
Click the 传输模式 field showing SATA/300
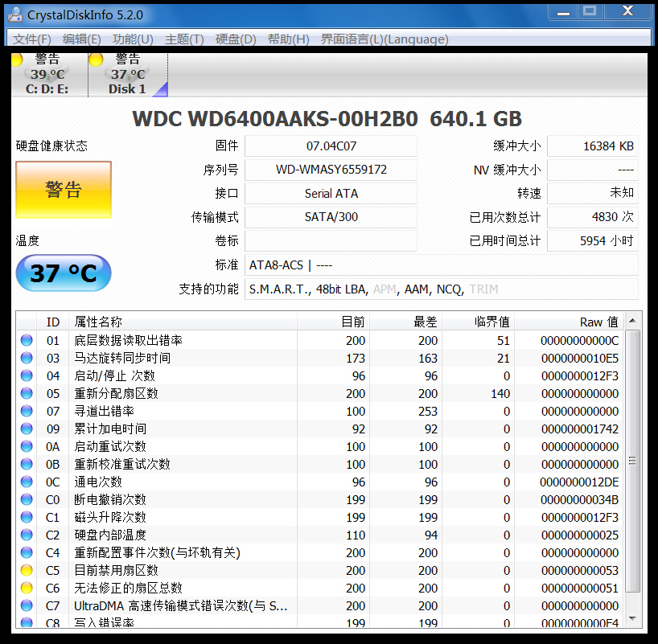pos(331,217)
